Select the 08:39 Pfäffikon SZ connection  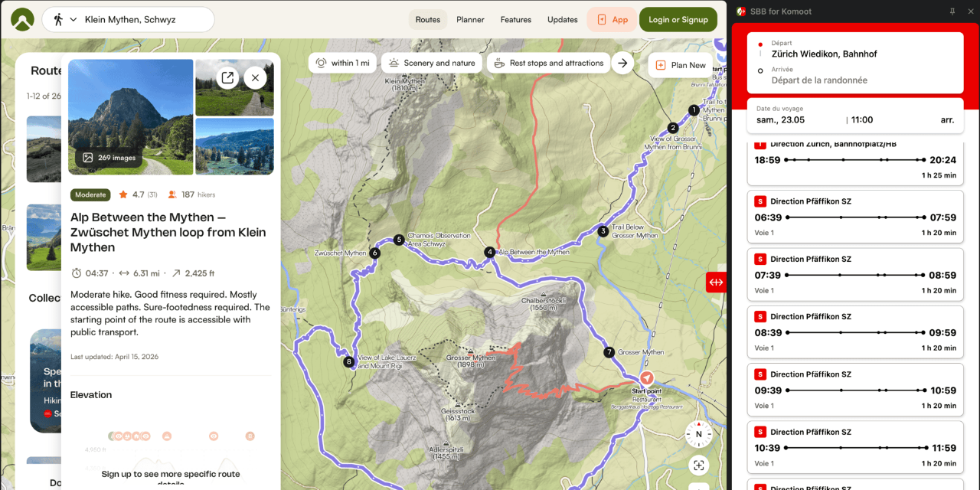click(855, 331)
